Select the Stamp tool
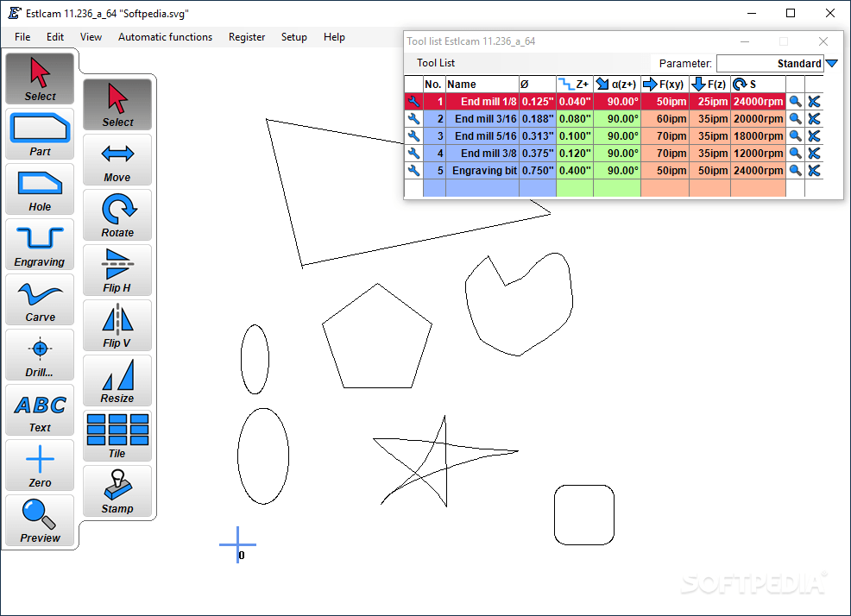This screenshot has height=616, width=851. coord(117,491)
